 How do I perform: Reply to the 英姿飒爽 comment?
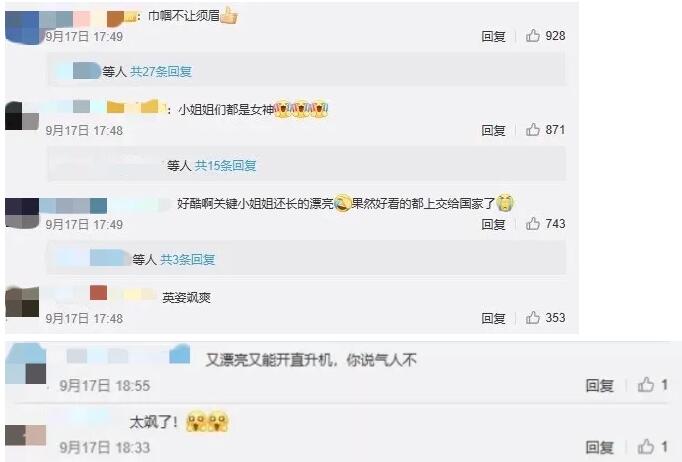click(493, 318)
